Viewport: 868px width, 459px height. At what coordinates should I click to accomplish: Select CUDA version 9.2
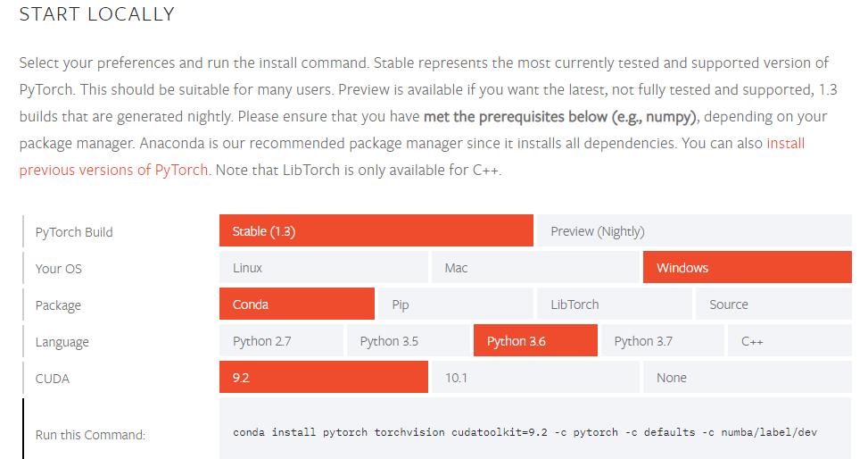323,378
